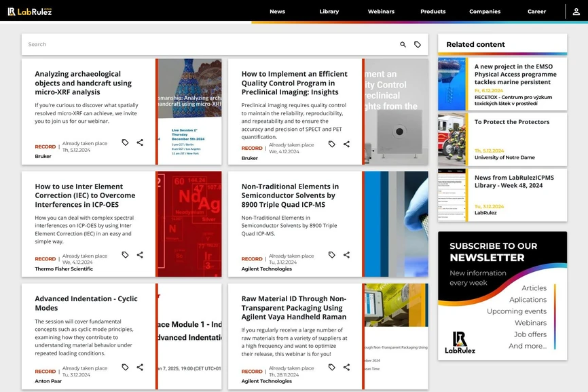Click RECORD label on micro-XRF card
588x392 pixels.
tap(45, 146)
